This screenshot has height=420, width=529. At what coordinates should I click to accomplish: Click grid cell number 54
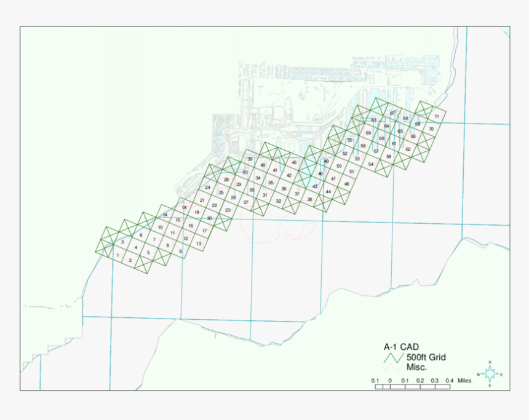click(371, 164)
